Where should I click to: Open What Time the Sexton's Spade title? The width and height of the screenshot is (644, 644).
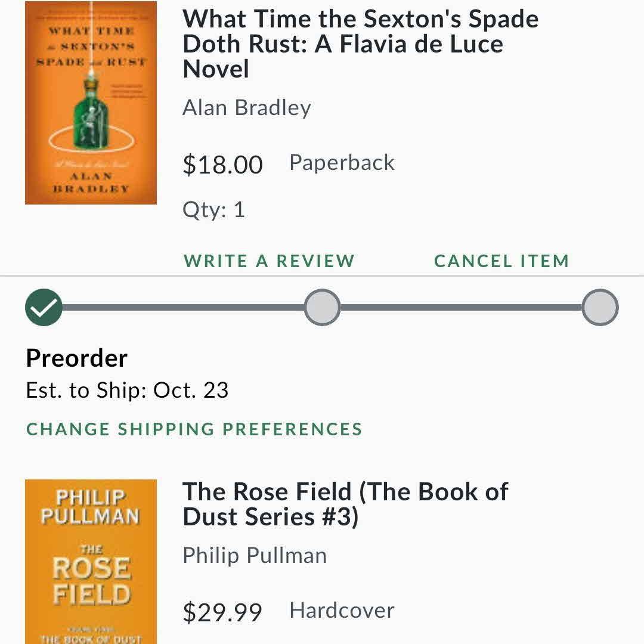[361, 44]
